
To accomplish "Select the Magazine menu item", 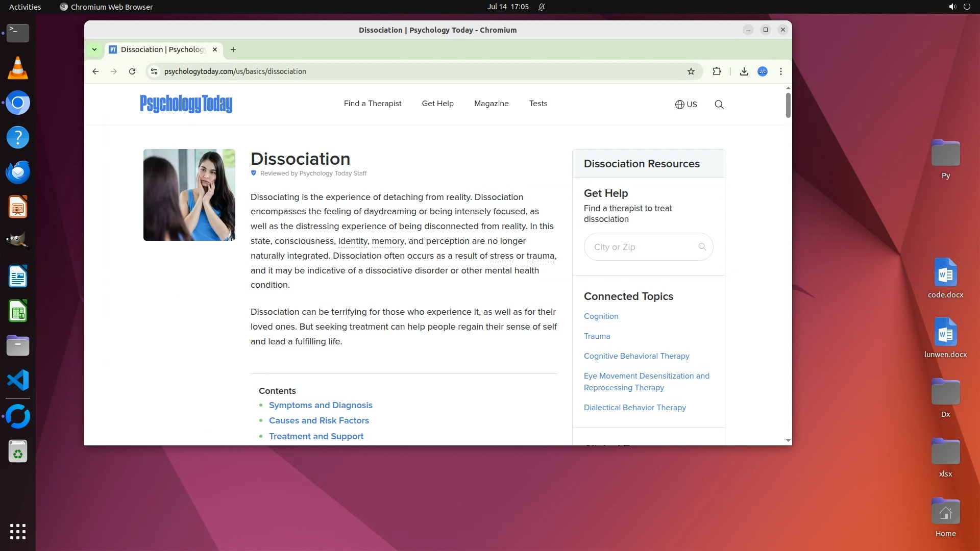I will (x=491, y=104).
